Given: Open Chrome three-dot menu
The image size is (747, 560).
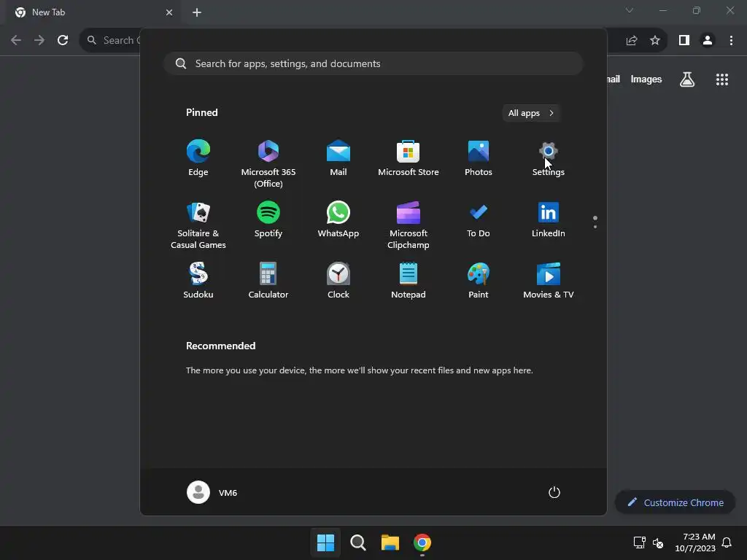Looking at the screenshot, I should click(x=731, y=41).
